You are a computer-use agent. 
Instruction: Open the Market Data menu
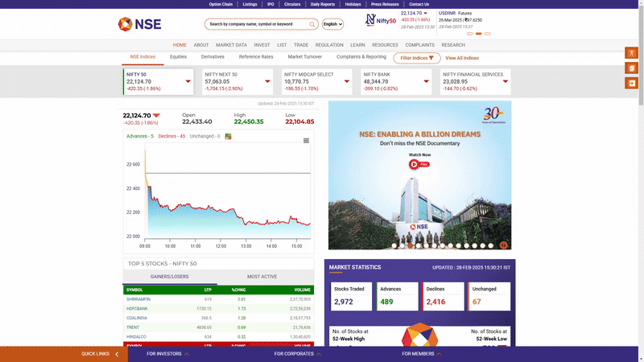pos(231,45)
